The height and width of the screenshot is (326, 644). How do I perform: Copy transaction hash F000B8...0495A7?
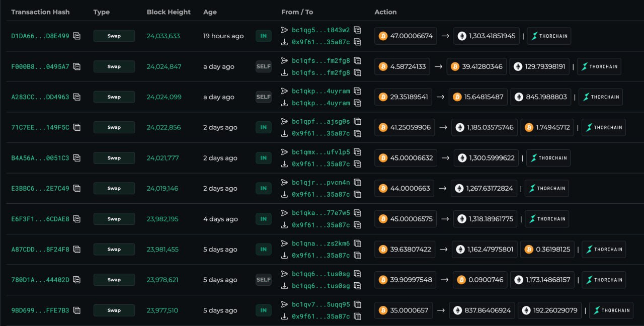(76, 66)
